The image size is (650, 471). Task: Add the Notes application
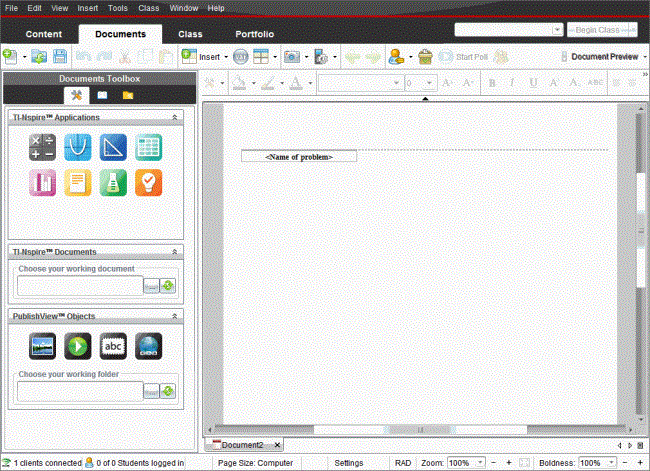click(x=78, y=183)
